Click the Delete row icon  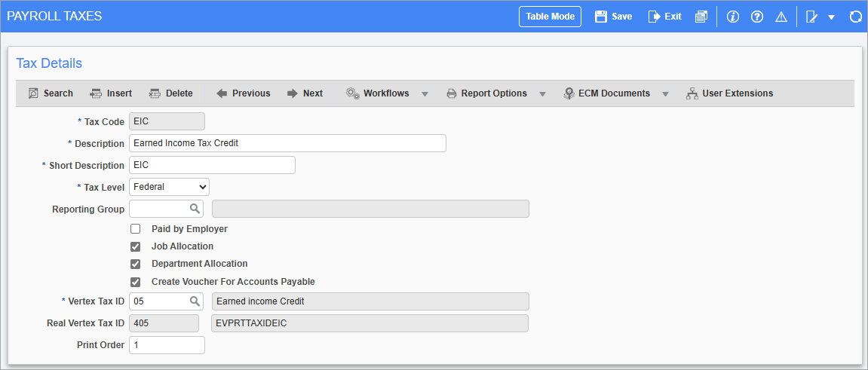point(155,93)
